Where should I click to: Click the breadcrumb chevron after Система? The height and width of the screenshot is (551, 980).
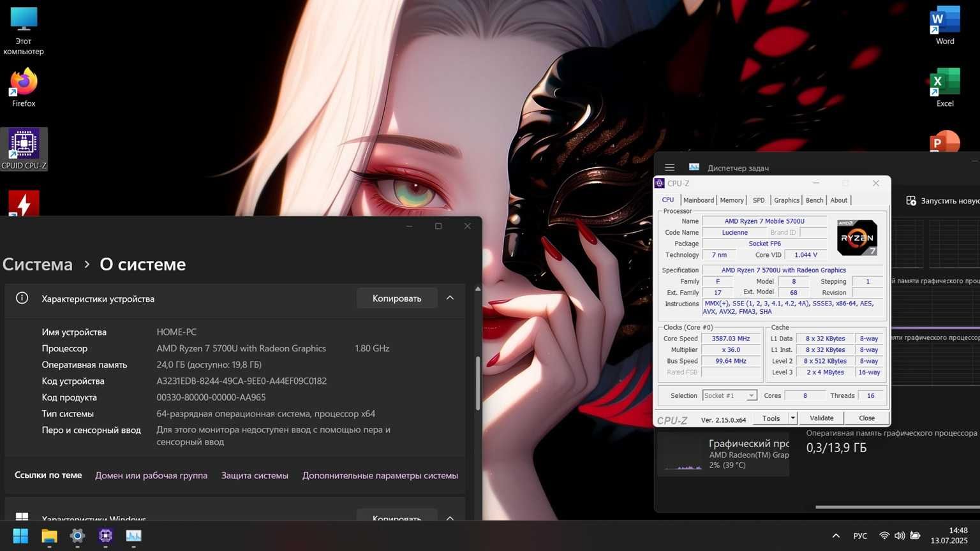[x=87, y=265]
